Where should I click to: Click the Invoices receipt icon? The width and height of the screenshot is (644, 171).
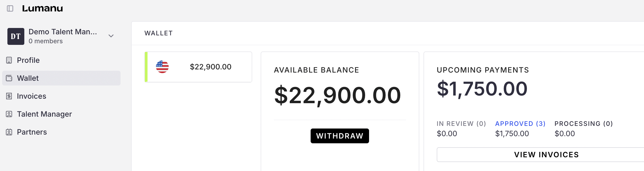tap(9, 96)
